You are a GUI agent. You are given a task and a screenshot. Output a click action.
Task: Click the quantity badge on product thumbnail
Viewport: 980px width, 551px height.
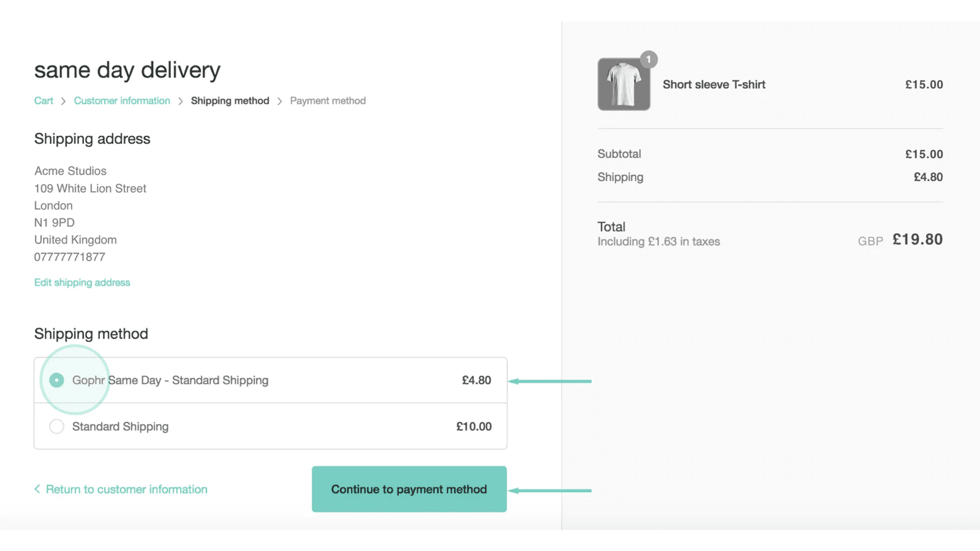(649, 59)
